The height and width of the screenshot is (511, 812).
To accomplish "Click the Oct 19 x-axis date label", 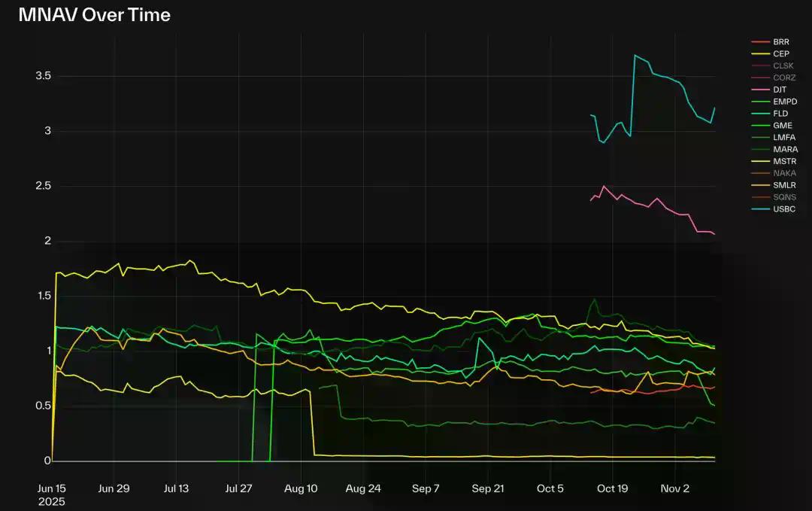I will tap(613, 488).
